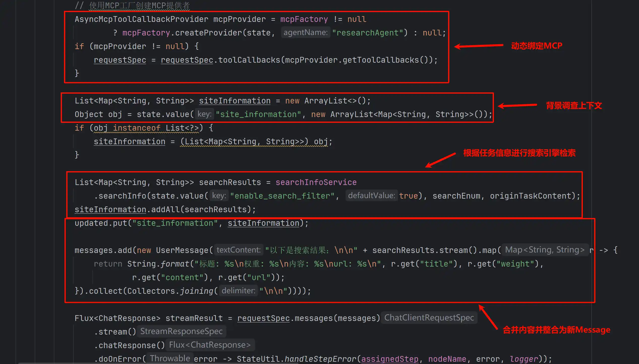The height and width of the screenshot is (364, 639).
Task: Click siteInformation.addAll call
Action: (165, 209)
